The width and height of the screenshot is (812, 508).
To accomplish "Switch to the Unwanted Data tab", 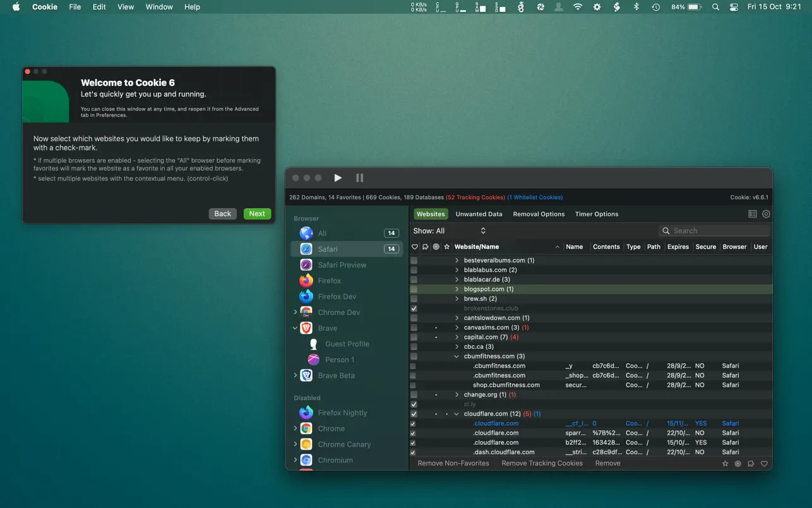I will [479, 214].
